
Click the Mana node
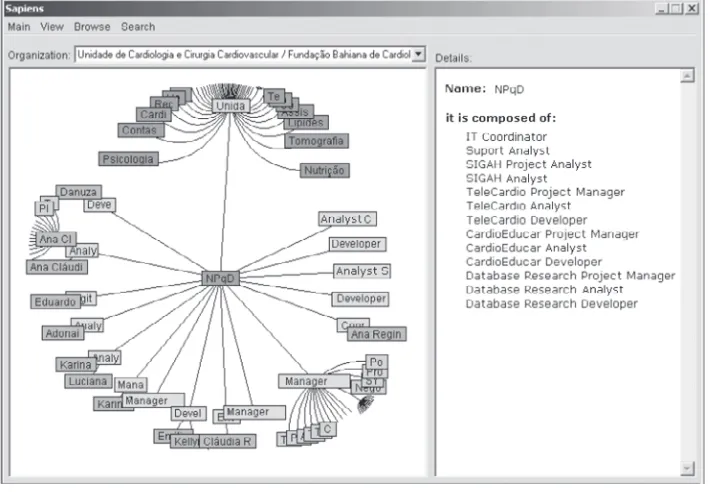pos(130,385)
